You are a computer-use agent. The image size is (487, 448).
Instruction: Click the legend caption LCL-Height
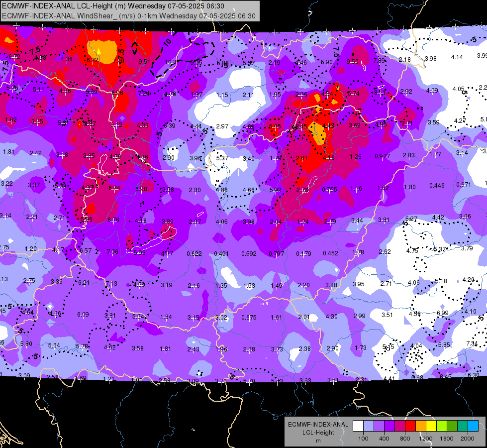318,433
